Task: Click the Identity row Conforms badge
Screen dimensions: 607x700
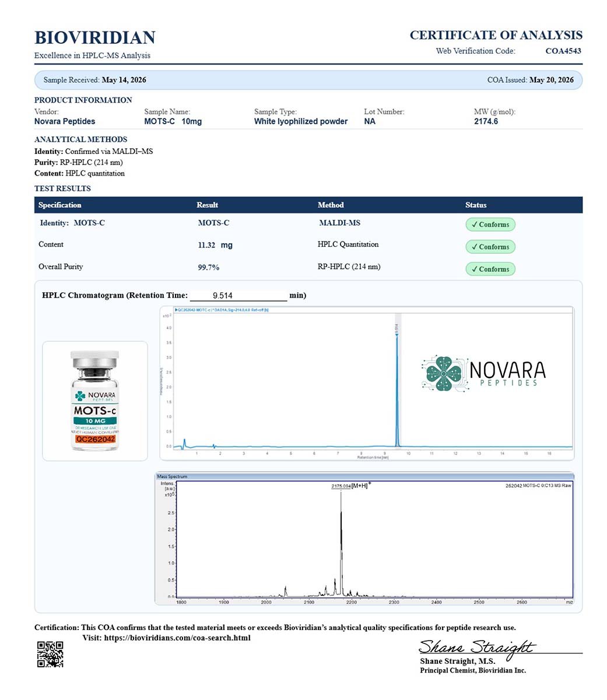Action: click(490, 225)
